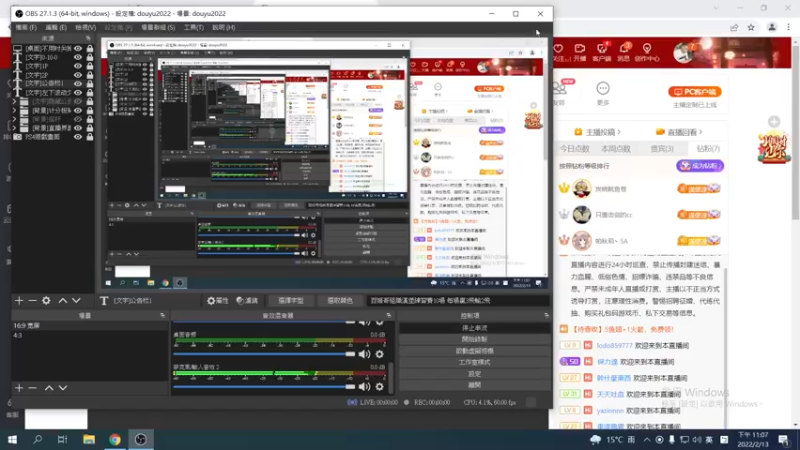Toggle visibility eye for [文字]公告栏1 source
This screenshot has width=800, height=450.
tap(78, 83)
